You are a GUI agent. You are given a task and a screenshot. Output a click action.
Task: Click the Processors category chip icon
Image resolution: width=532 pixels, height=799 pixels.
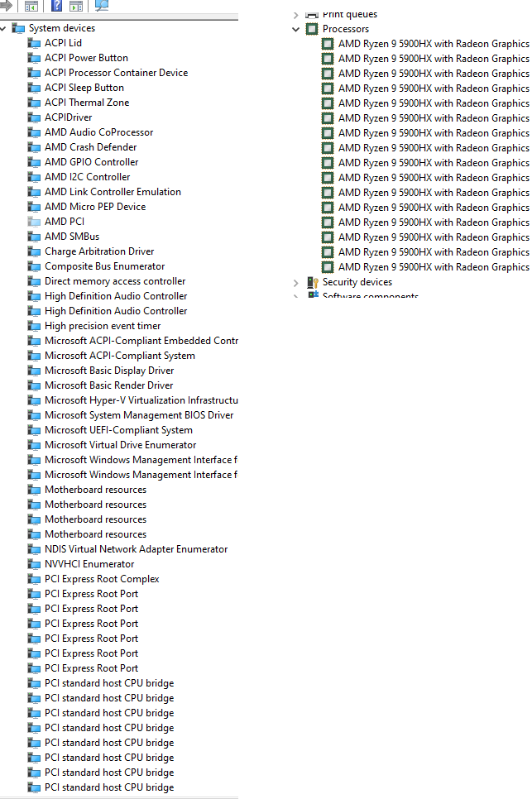tap(312, 29)
